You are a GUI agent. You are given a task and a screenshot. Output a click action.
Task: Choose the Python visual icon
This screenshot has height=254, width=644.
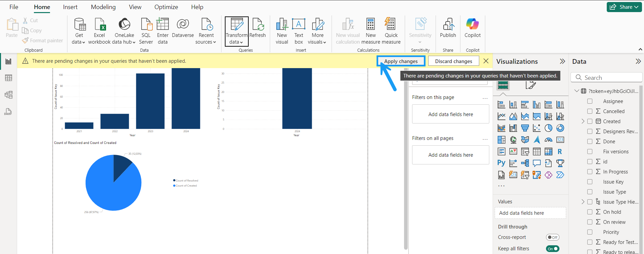(501, 163)
